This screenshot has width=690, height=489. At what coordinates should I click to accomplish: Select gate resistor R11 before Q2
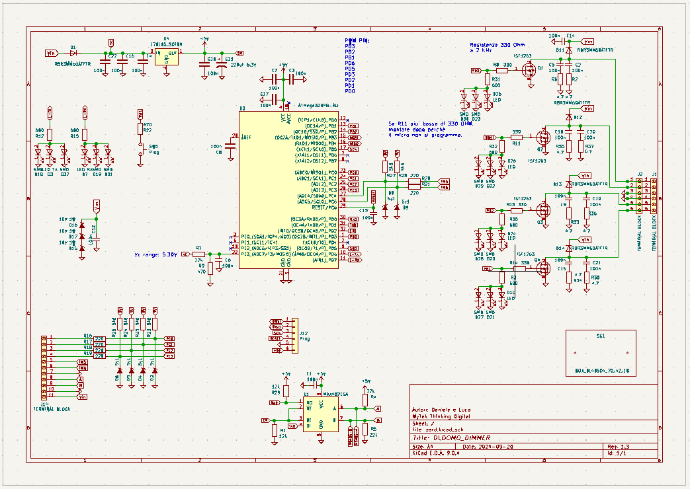(x=517, y=138)
